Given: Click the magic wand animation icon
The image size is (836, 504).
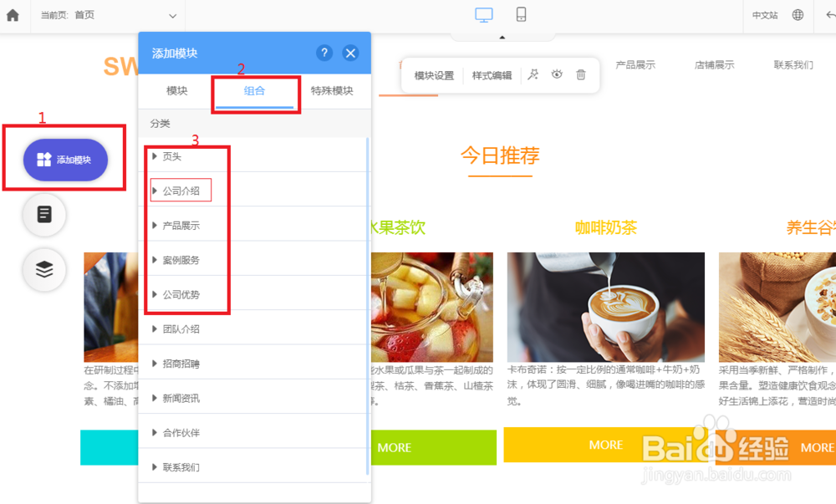Looking at the screenshot, I should point(533,74).
